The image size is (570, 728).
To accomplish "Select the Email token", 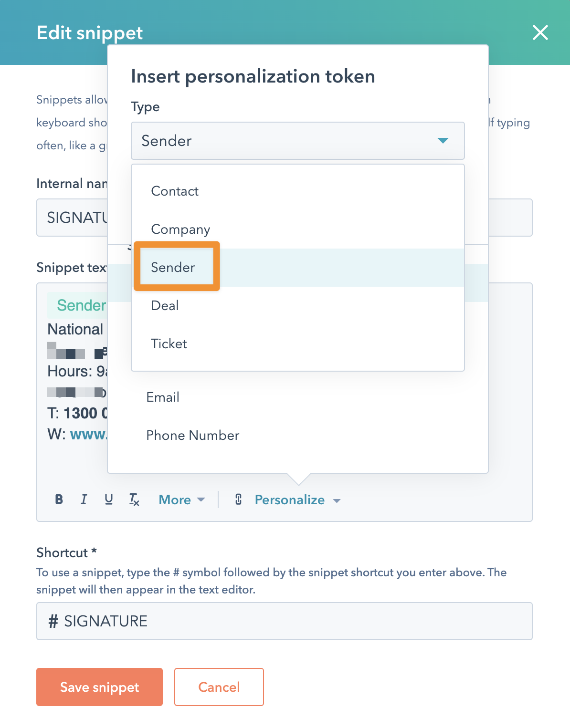I will pos(163,397).
